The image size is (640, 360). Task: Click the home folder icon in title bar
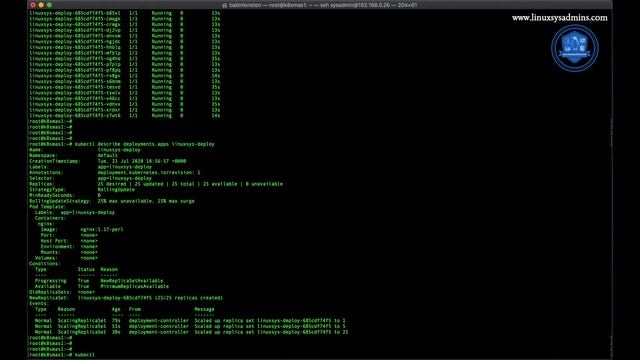224,5
